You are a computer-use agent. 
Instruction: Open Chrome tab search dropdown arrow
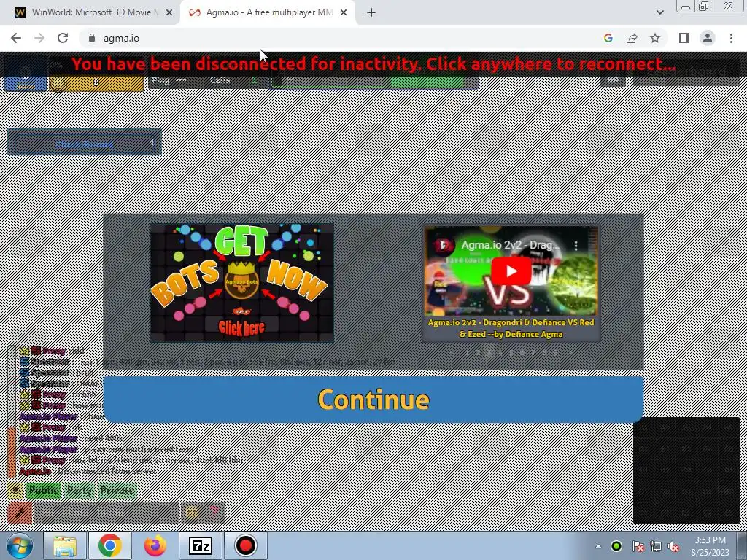coord(659,12)
